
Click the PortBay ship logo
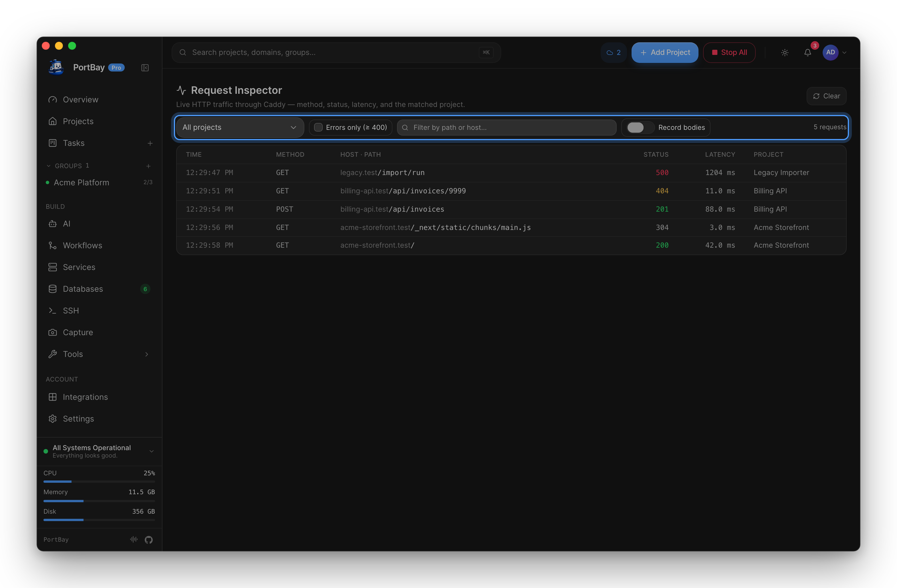click(x=56, y=67)
